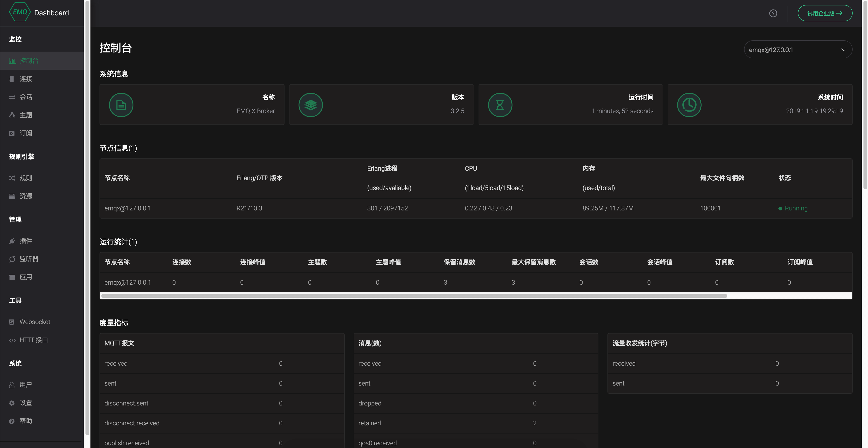Click the 1 minutes, 52 seconds uptime
The image size is (868, 448).
(622, 111)
